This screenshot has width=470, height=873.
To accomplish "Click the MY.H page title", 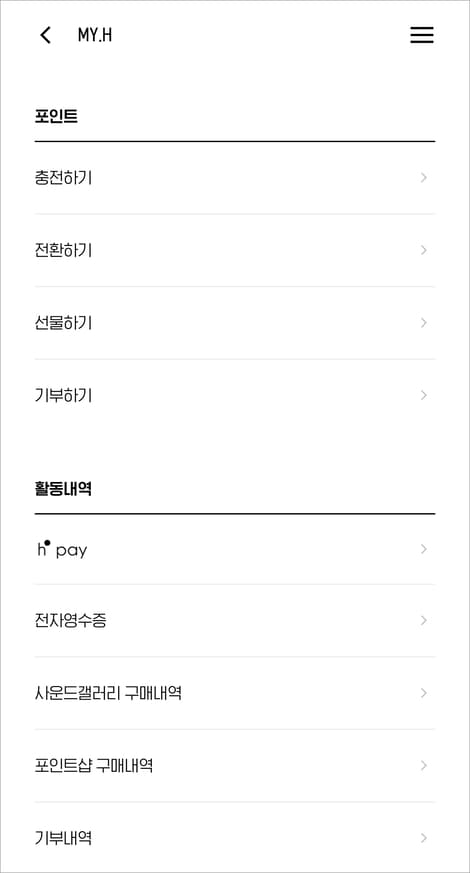I will pos(95,35).
